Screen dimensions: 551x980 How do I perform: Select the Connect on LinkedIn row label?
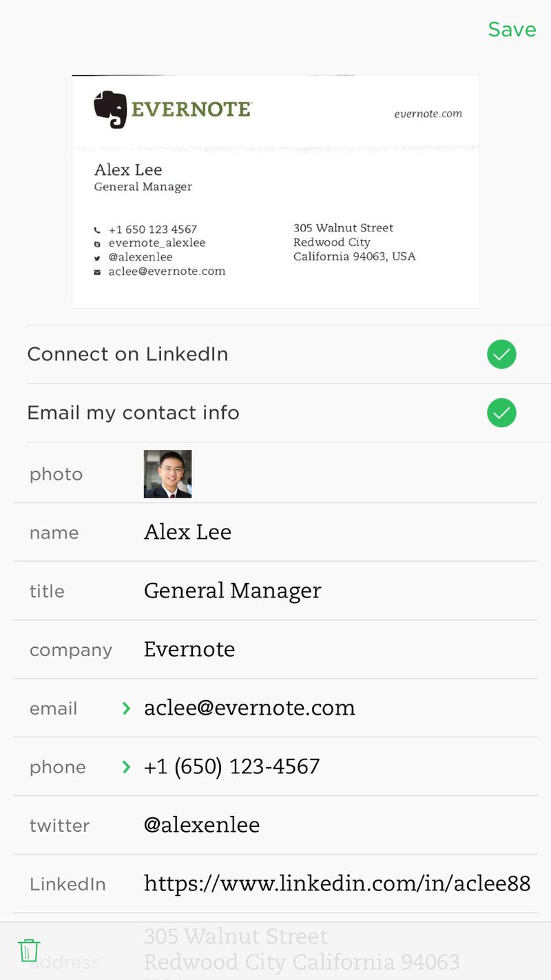coord(127,354)
